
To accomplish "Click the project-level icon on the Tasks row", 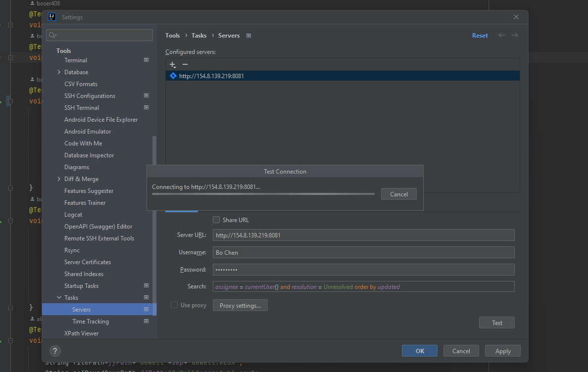I will tap(146, 297).
